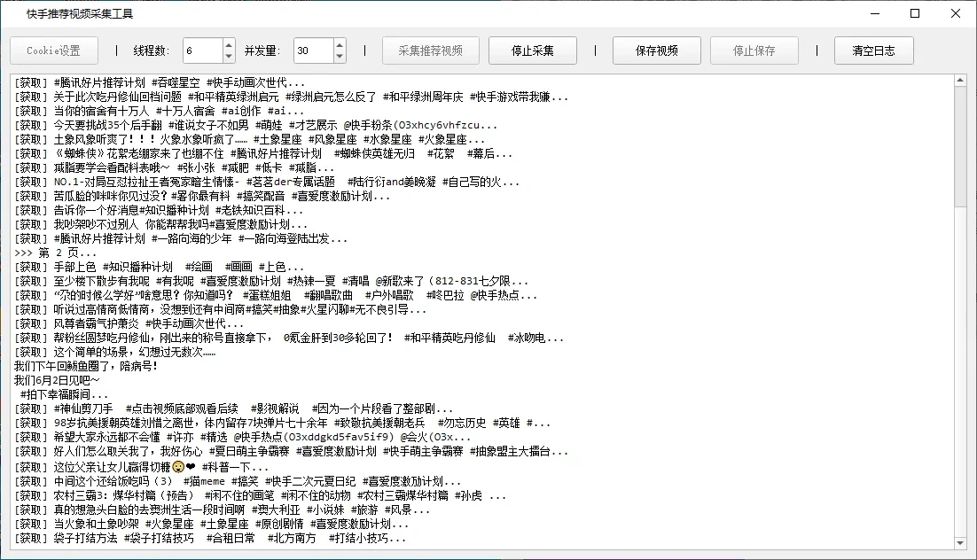Click log line starting '我吵架吵不过别人'

[160, 224]
